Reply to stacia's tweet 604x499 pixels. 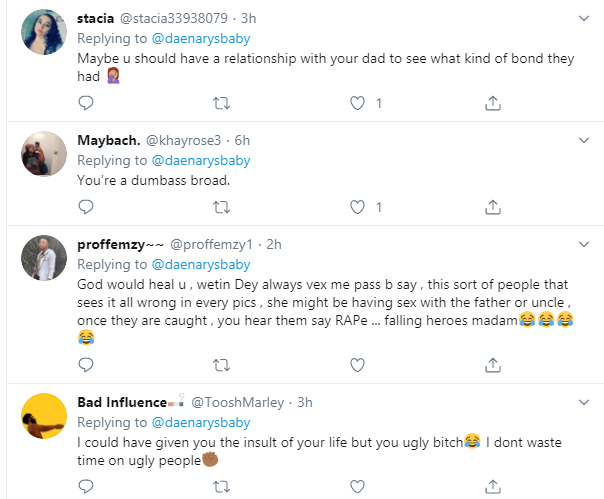[86, 102]
